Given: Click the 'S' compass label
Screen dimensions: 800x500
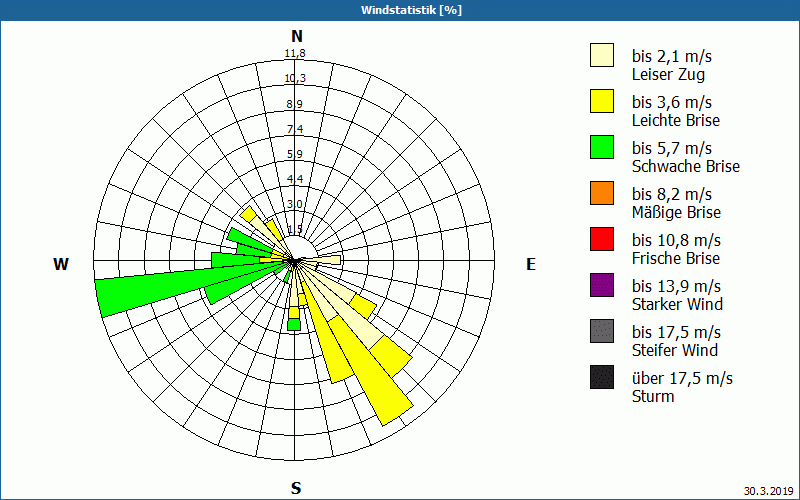Looking at the screenshot, I should (296, 488).
